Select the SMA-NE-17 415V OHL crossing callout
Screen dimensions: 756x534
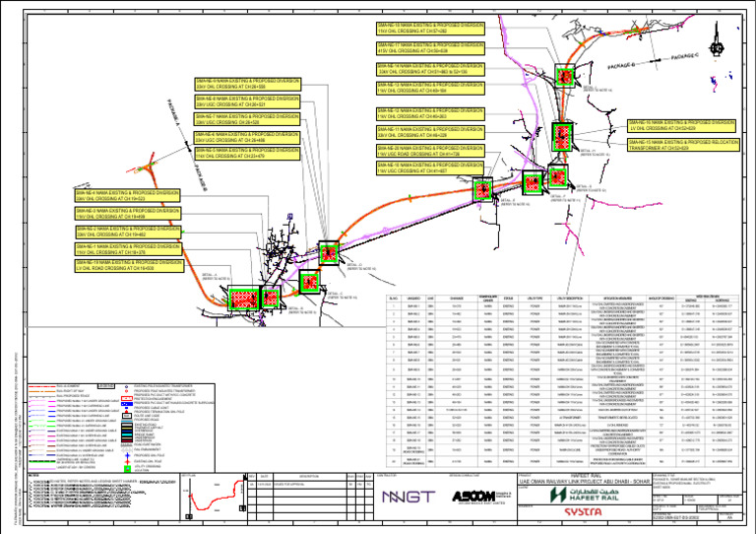430,47
